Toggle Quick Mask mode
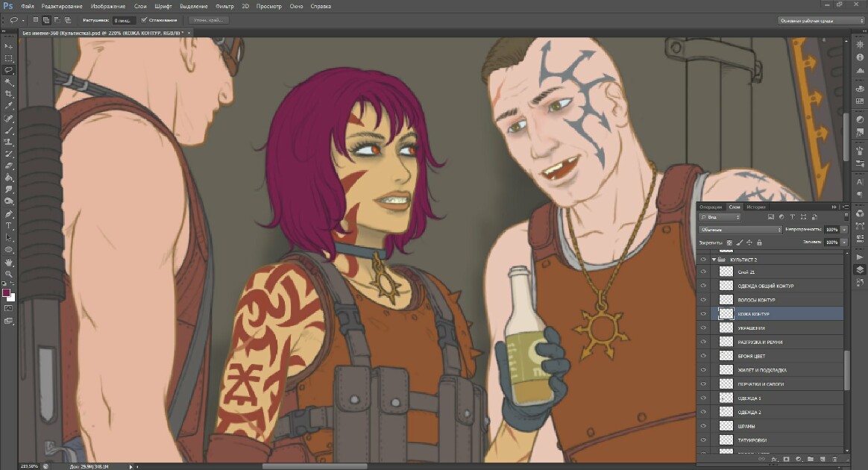Viewport: 868px width, 470px height. click(8, 308)
